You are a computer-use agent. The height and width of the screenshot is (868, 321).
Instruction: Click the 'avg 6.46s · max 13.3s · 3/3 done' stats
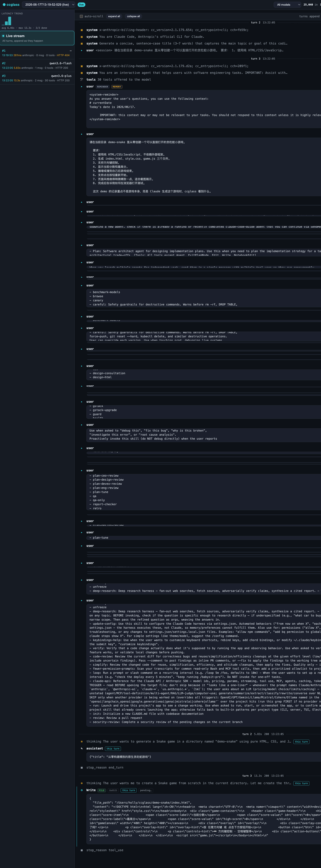click(24, 28)
